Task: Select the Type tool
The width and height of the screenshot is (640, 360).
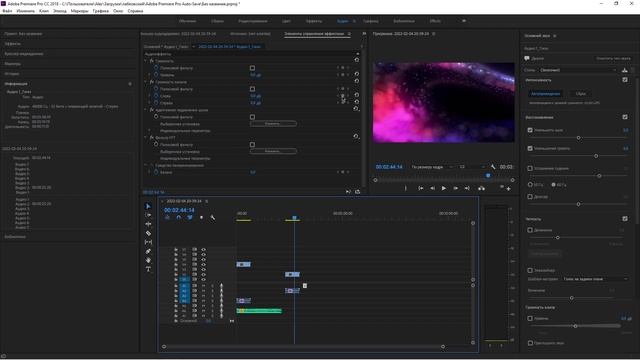Action: (148, 269)
